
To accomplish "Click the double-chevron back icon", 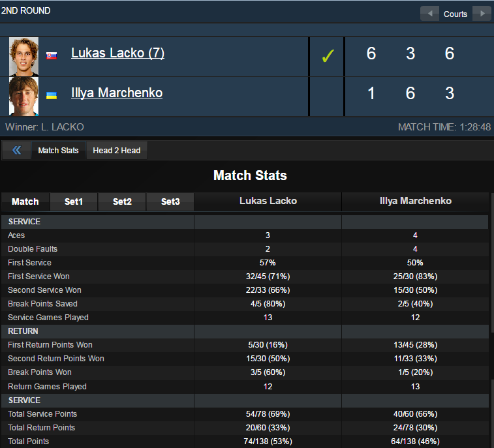I will pos(17,150).
